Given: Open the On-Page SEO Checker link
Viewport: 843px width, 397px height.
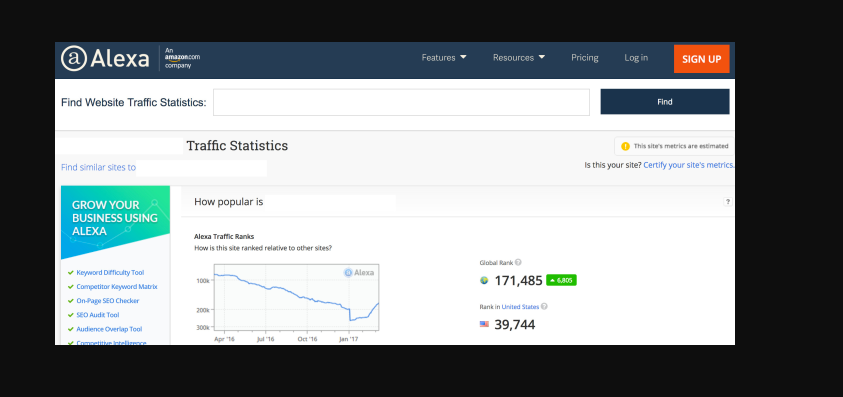Looking at the screenshot, I should [108, 301].
